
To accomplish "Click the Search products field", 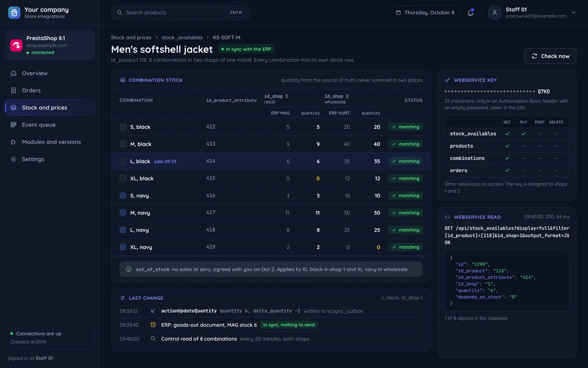I will click(180, 13).
